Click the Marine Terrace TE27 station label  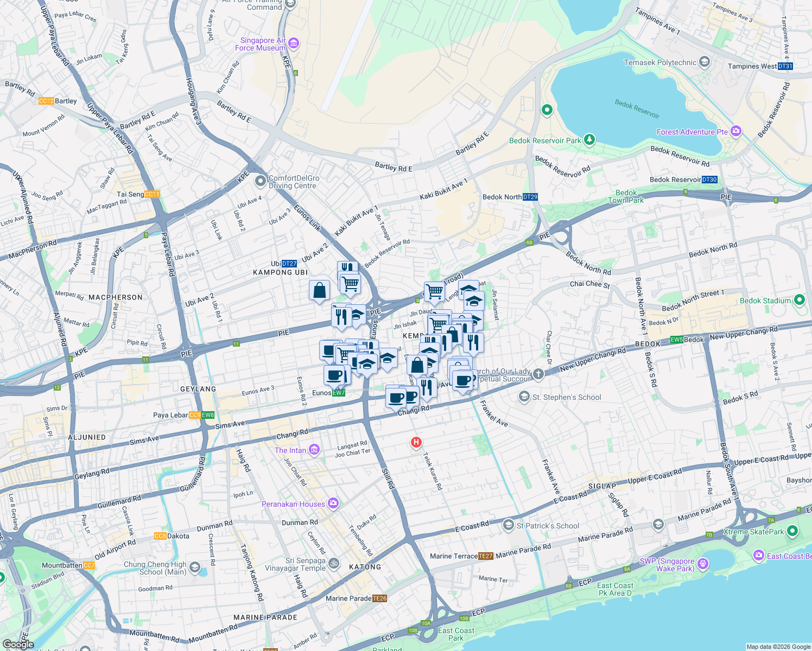tap(462, 556)
